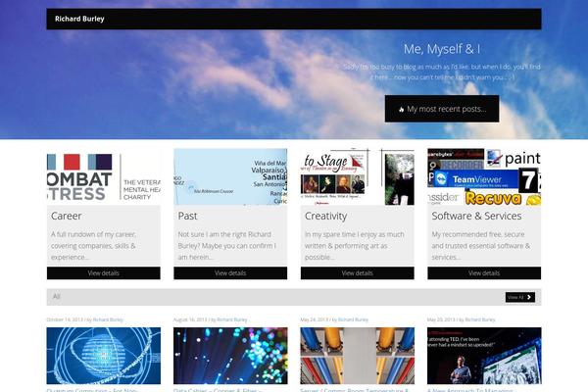
Task: Click the Sadly I'm too busy to blog intro text
Action: (x=442, y=72)
